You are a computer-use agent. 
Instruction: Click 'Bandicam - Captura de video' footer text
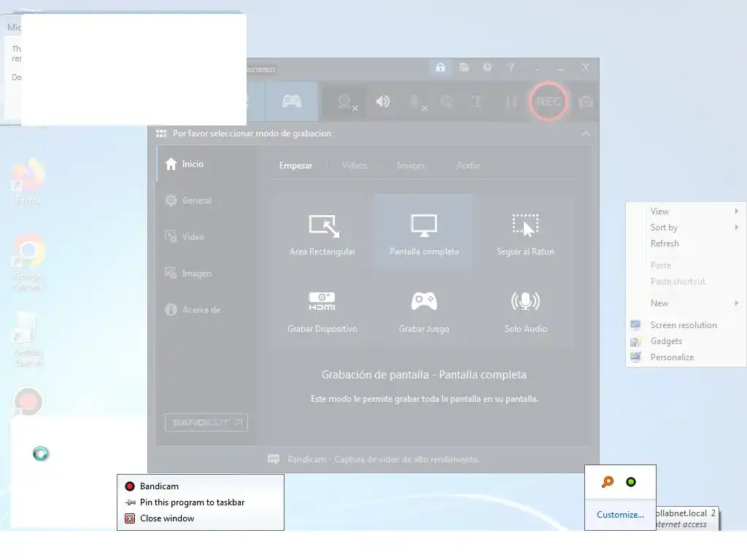tap(384, 459)
